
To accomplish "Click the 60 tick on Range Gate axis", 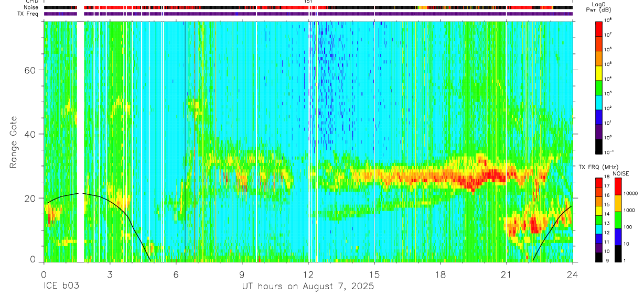I will tap(30, 70).
